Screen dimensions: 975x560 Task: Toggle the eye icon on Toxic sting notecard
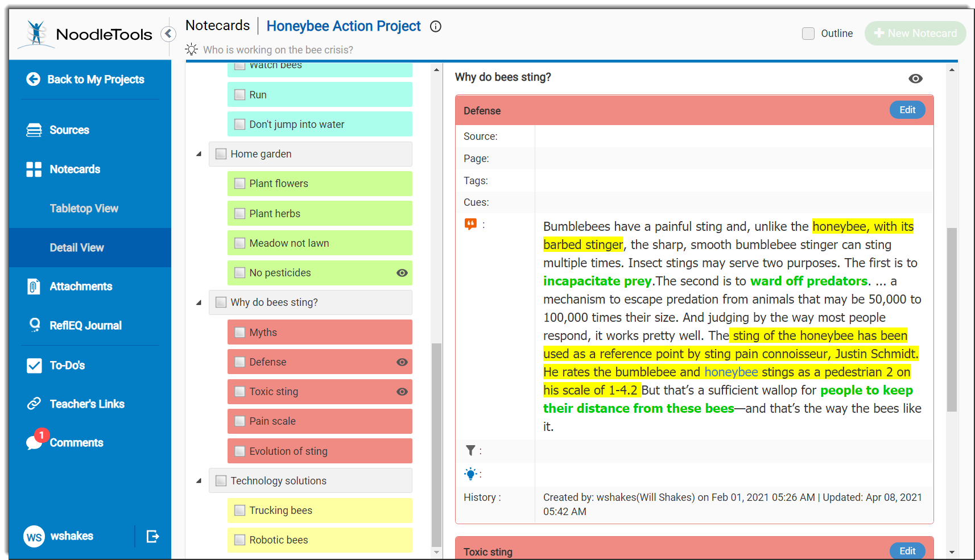[402, 392]
